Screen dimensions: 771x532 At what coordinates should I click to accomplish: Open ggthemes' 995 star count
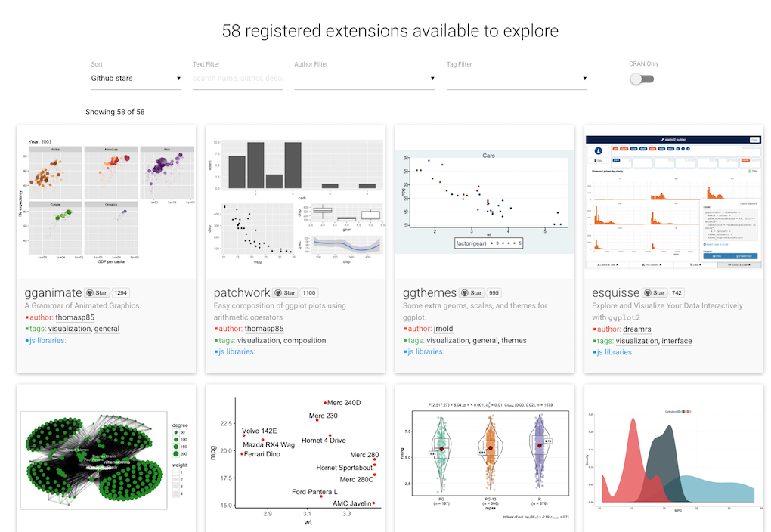tap(494, 292)
